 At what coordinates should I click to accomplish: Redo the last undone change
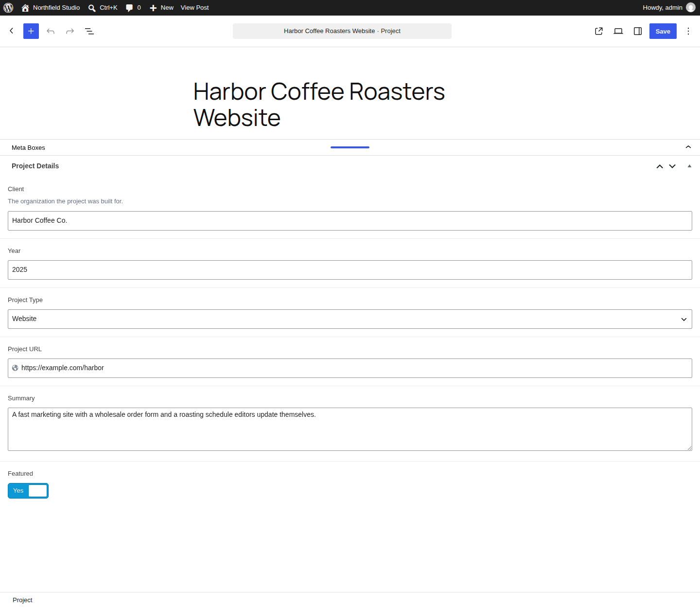(x=70, y=31)
